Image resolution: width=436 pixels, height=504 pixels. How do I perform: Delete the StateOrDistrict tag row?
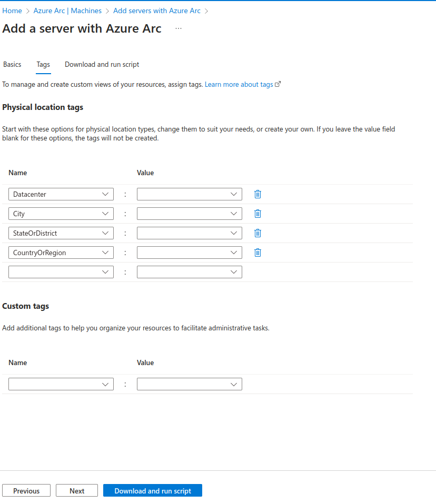257,233
